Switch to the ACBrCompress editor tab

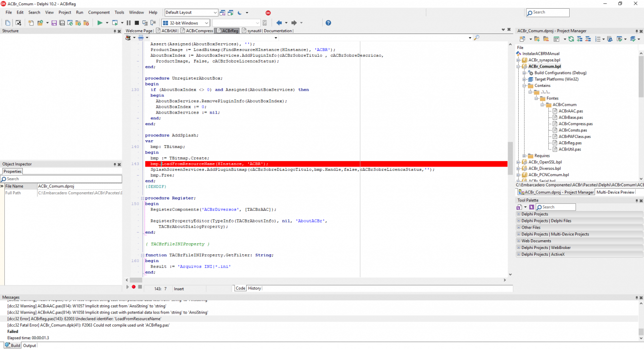[197, 31]
